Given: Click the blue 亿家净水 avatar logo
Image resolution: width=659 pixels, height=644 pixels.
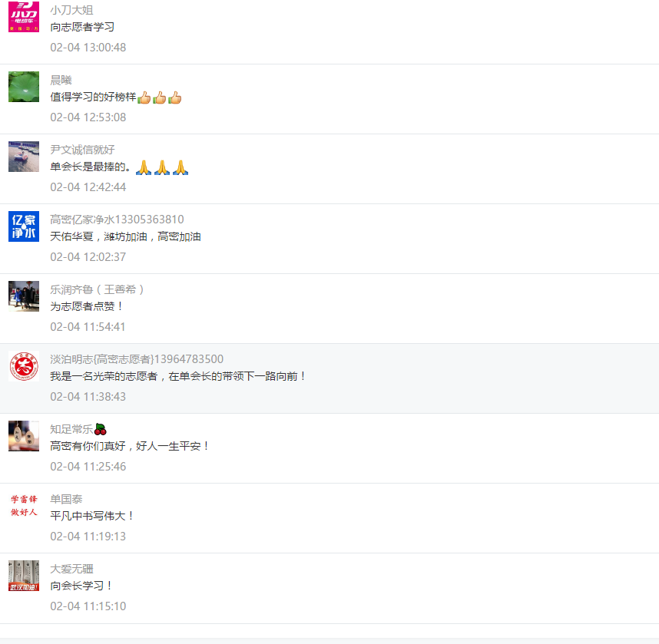Looking at the screenshot, I should pyautogui.click(x=24, y=226).
